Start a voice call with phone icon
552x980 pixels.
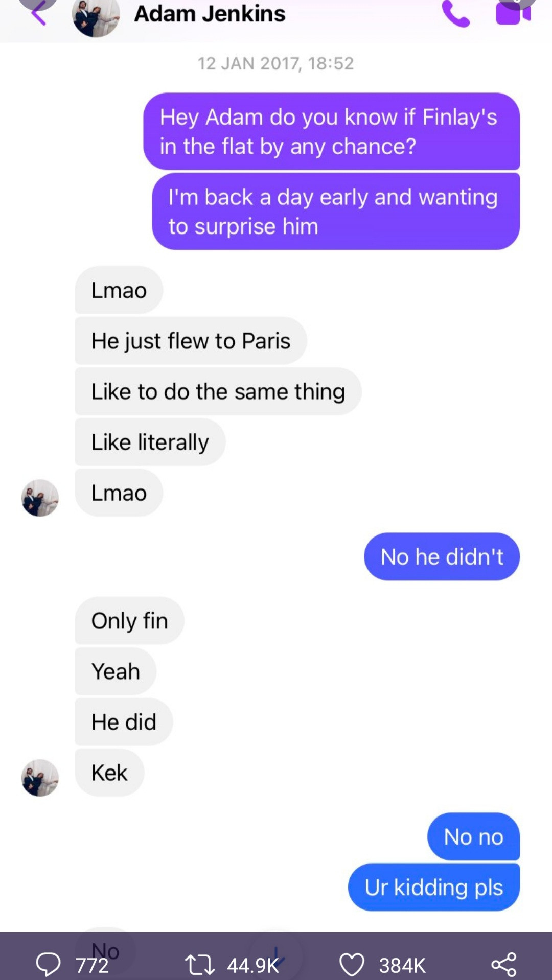(455, 14)
